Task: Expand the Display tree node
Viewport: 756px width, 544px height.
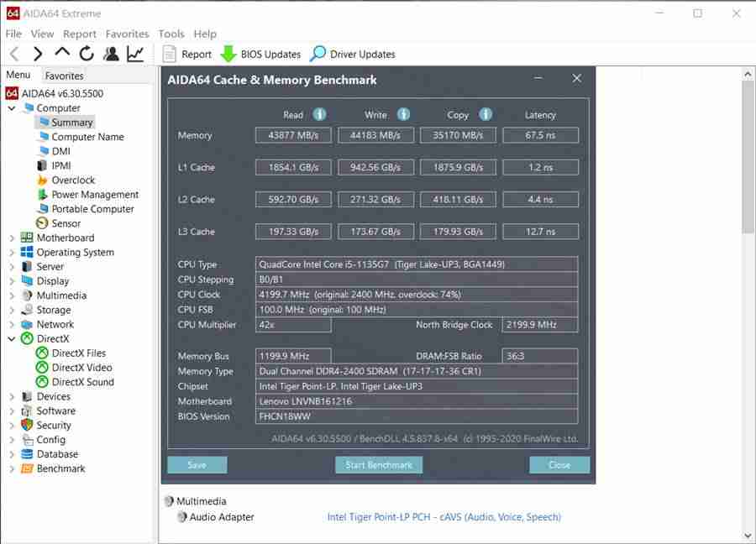Action: pyautogui.click(x=12, y=281)
